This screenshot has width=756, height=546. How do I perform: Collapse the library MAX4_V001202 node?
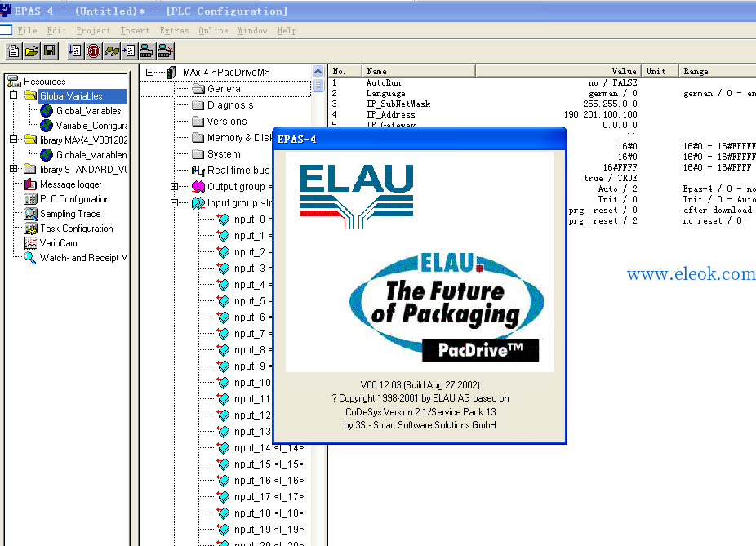(x=14, y=140)
